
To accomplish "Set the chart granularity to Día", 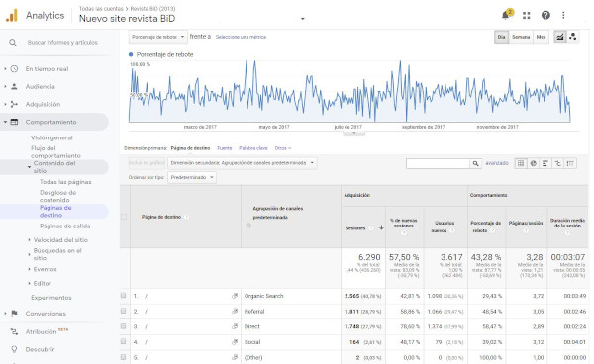I will coord(501,37).
